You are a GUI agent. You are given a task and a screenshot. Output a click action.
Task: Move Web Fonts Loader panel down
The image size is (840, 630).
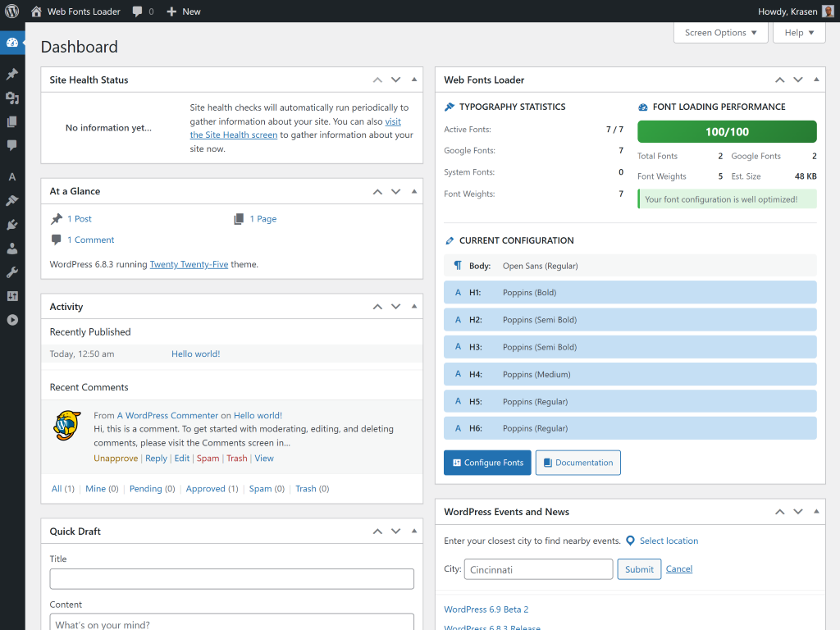[x=798, y=80]
